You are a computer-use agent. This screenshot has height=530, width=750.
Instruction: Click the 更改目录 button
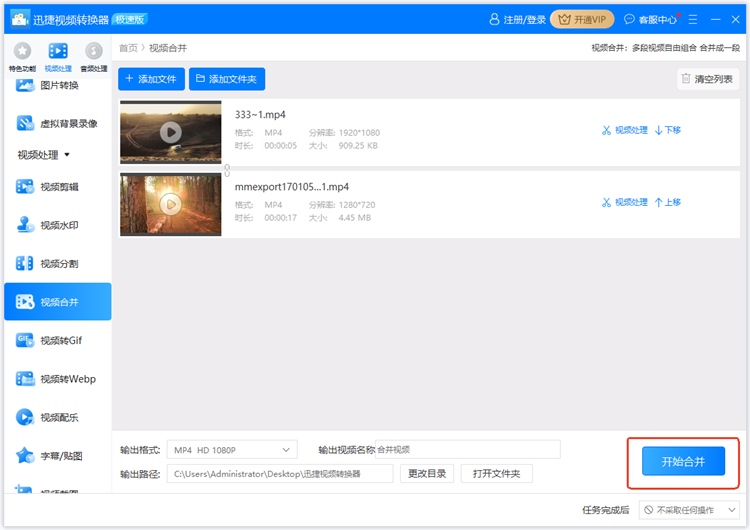(427, 474)
